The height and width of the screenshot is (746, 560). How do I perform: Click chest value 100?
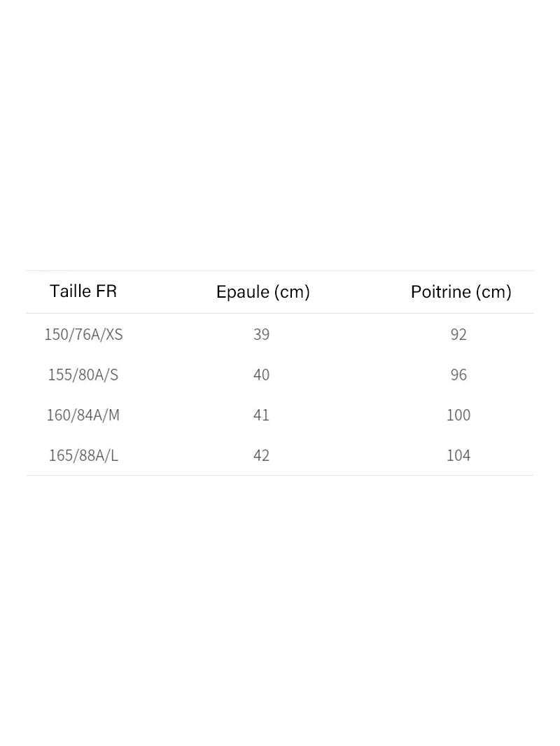coord(458,415)
